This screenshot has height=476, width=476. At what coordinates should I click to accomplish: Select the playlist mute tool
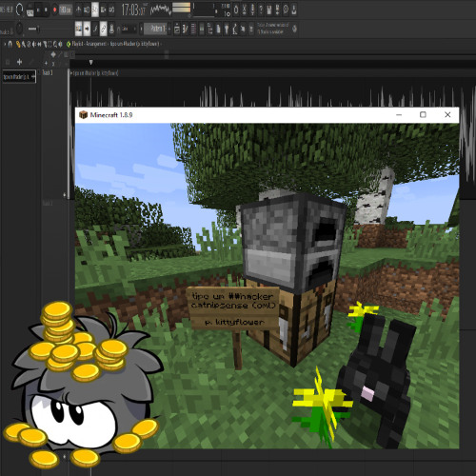point(34,44)
